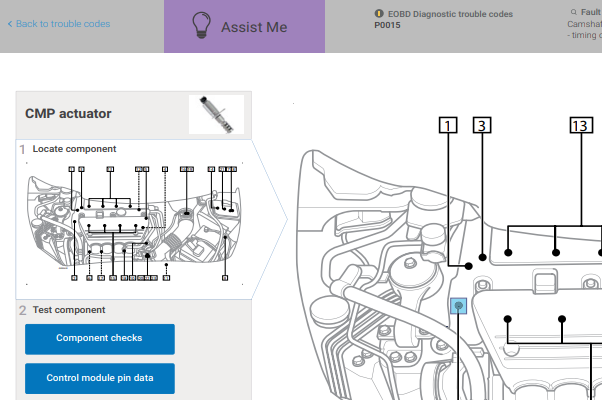Click component marker 13 in large diagram
This screenshot has height=400, width=602.
(x=581, y=125)
